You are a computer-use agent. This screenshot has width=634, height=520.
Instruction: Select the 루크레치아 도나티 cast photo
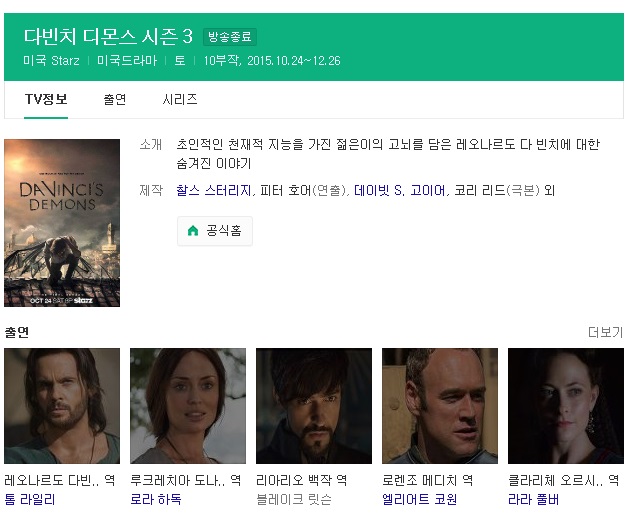(x=188, y=406)
